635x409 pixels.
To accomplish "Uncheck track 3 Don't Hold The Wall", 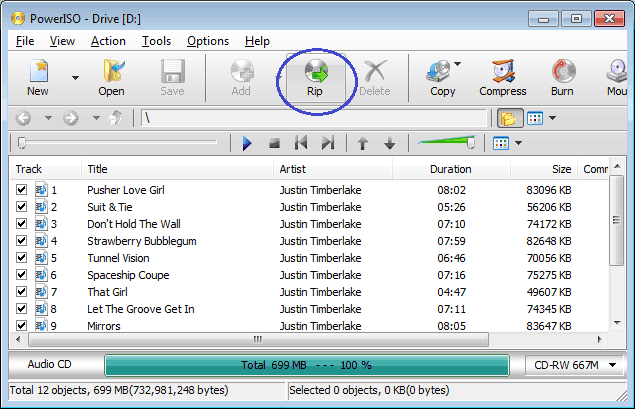I will pyautogui.click(x=21, y=224).
